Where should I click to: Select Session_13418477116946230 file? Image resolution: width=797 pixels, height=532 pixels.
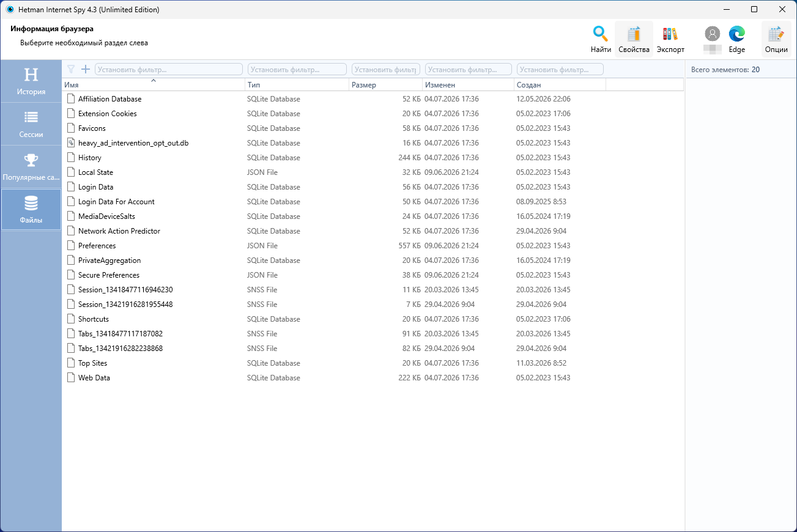[x=373, y=290]
